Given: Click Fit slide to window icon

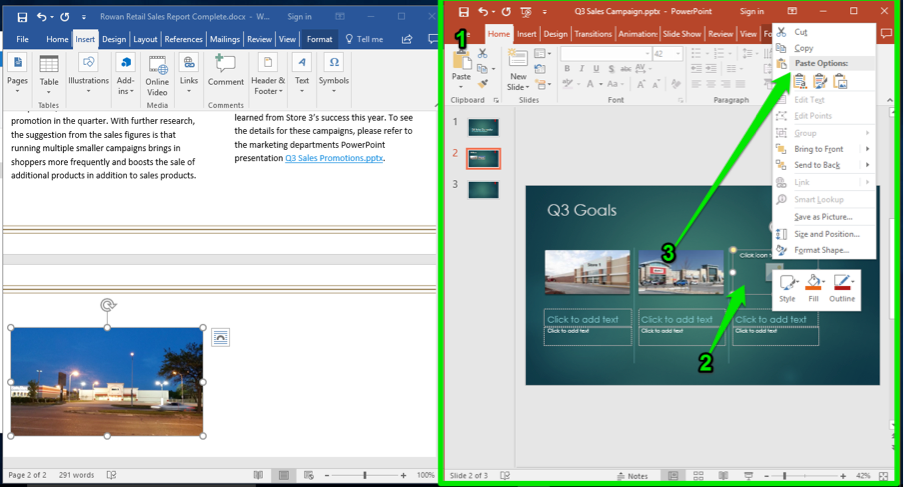Looking at the screenshot, I should (x=883, y=476).
